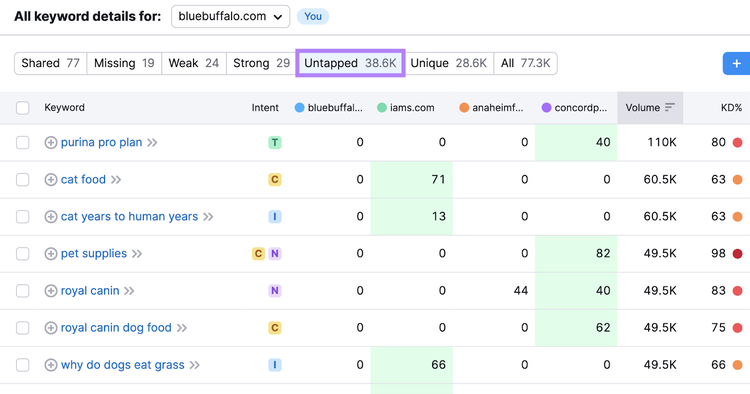Click the add icon beside royal canin
Screen dimensions: 750x394
pyautogui.click(x=51, y=291)
